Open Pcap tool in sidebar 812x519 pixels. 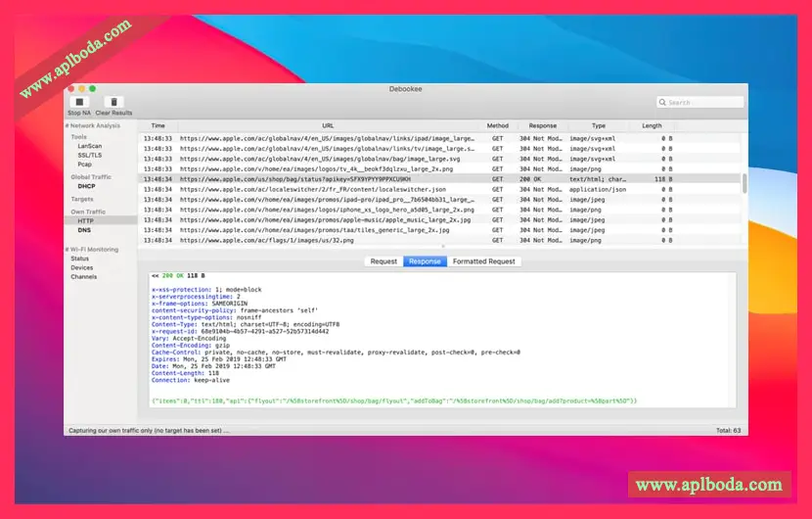click(84, 165)
